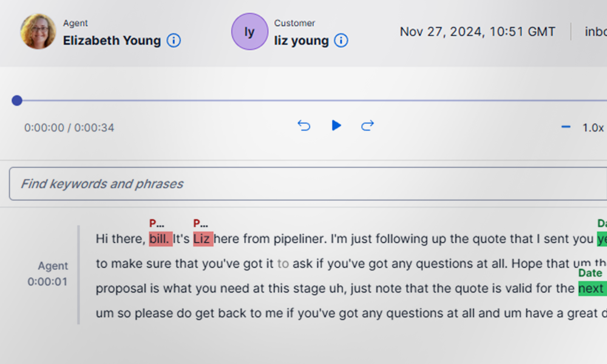
Task: Click Elizabeth Young's agent profile photo
Action: click(x=38, y=32)
